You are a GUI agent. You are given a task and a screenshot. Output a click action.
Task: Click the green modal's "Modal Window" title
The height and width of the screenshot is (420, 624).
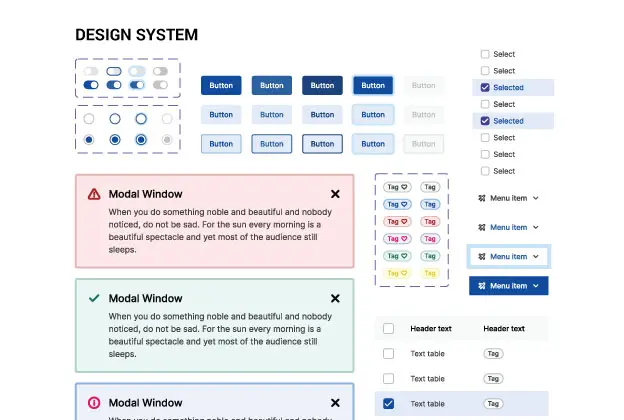coord(145,298)
